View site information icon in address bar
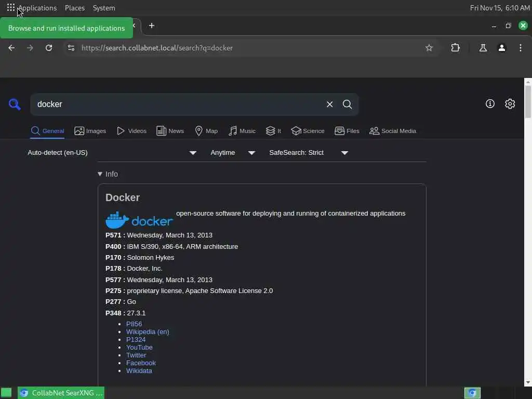The width and height of the screenshot is (532, 399). click(x=71, y=48)
